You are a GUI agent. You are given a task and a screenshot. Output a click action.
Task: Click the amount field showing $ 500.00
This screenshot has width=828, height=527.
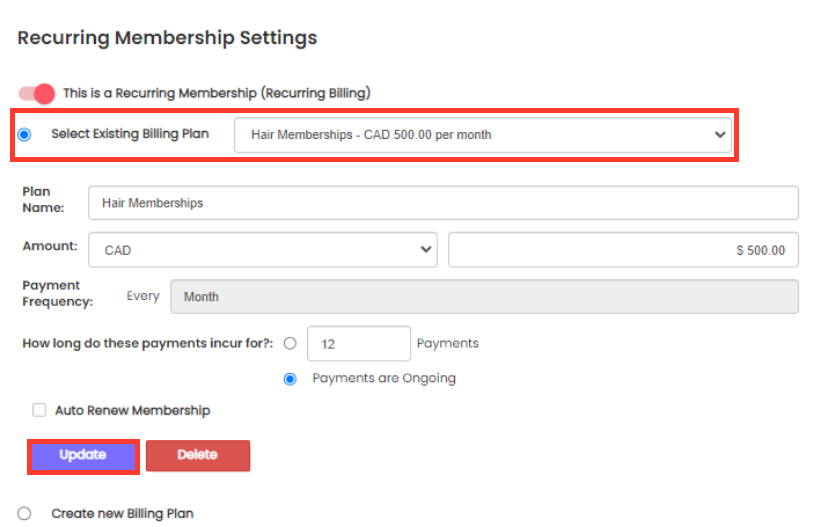[623, 250]
